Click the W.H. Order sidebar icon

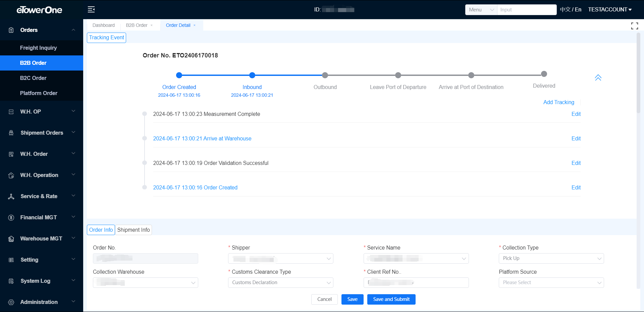[11, 154]
